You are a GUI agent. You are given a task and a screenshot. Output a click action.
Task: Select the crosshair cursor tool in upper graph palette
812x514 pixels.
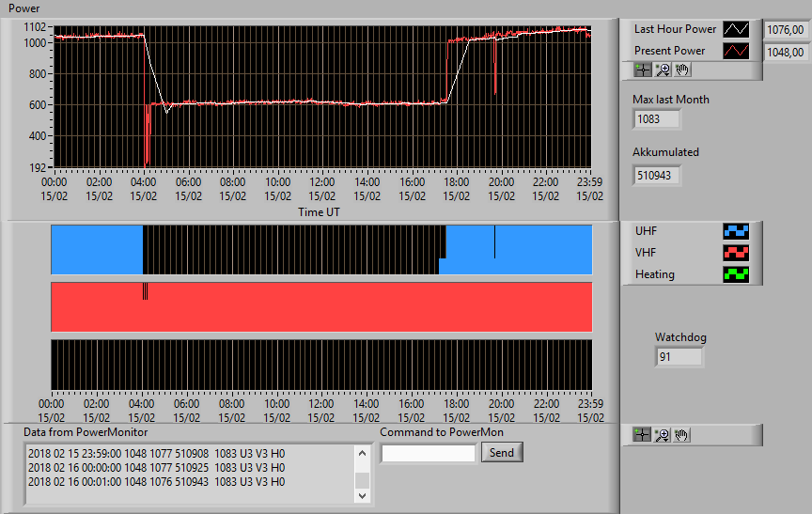coord(643,70)
